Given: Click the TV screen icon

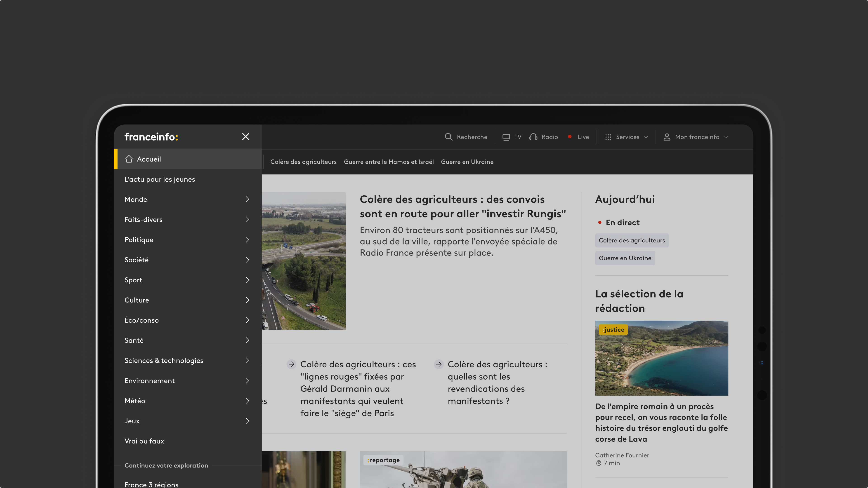Looking at the screenshot, I should tap(506, 137).
